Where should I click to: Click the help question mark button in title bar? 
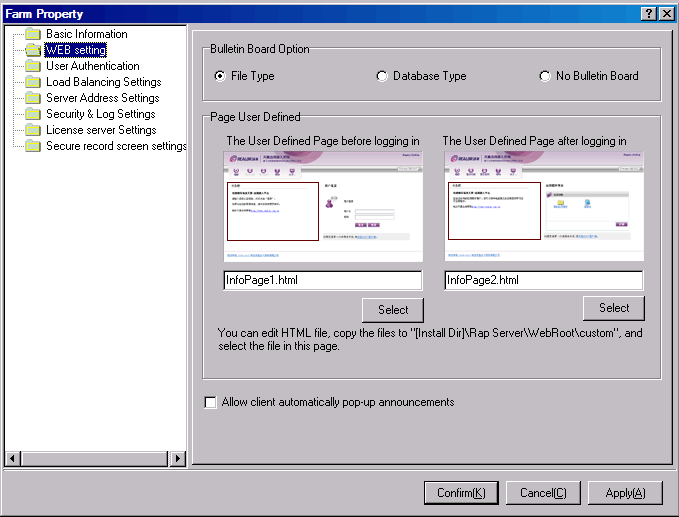648,13
